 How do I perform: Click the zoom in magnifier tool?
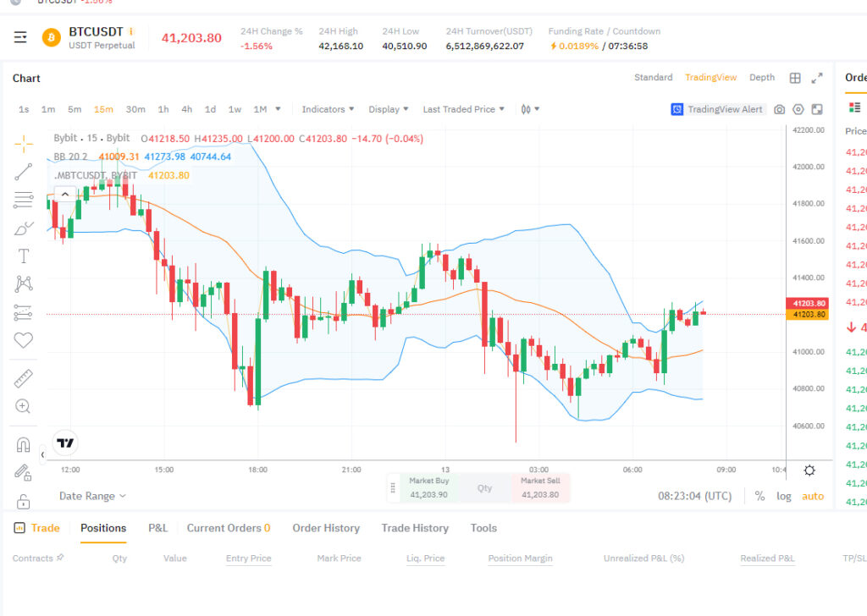pos(23,407)
